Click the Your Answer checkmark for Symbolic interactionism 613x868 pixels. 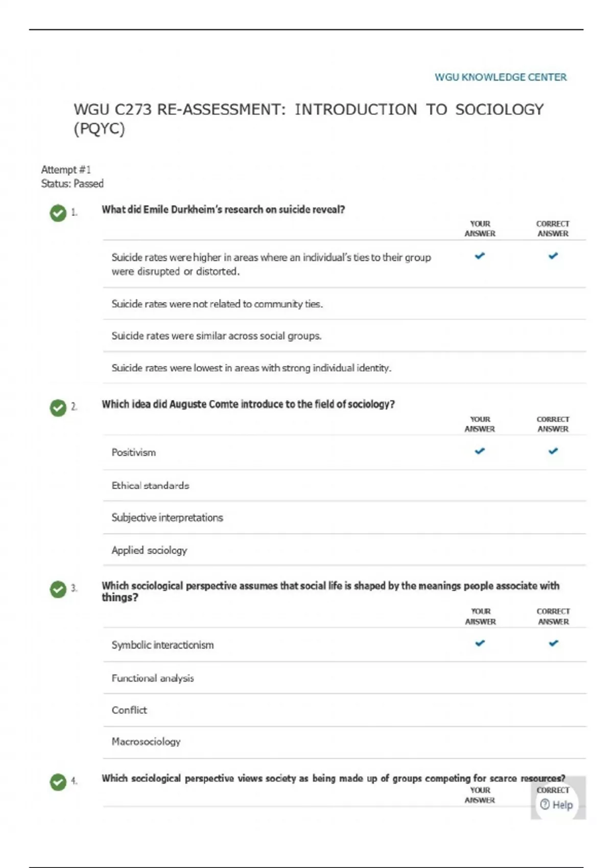click(480, 643)
